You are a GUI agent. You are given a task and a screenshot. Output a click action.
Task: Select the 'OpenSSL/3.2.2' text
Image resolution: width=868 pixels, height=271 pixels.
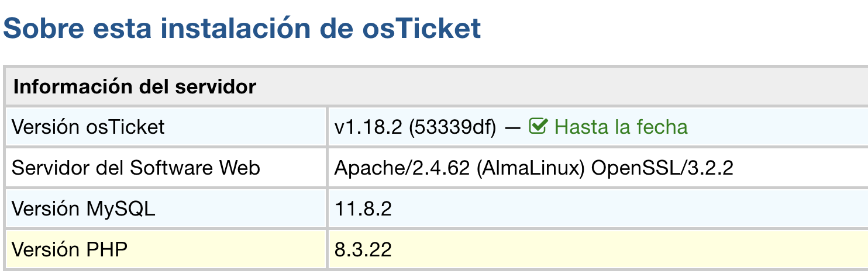tap(662, 168)
